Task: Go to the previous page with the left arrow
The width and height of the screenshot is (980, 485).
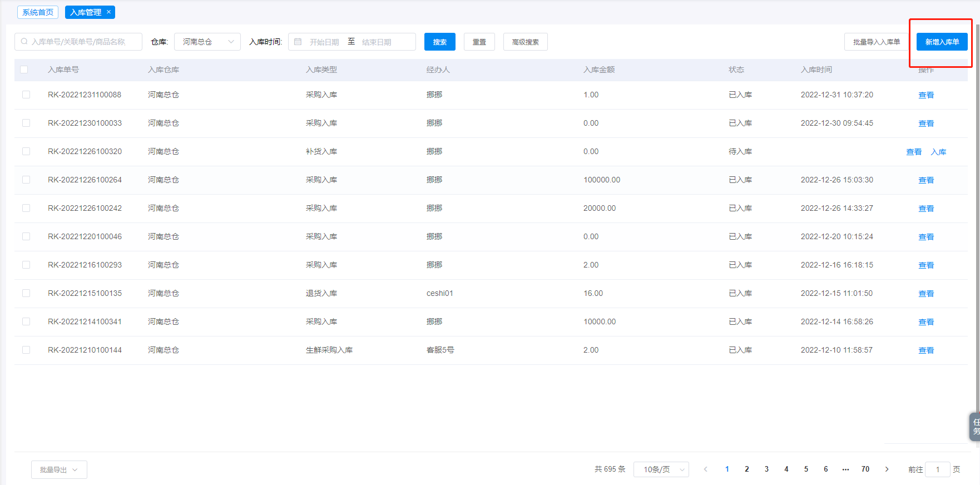Action: point(706,469)
